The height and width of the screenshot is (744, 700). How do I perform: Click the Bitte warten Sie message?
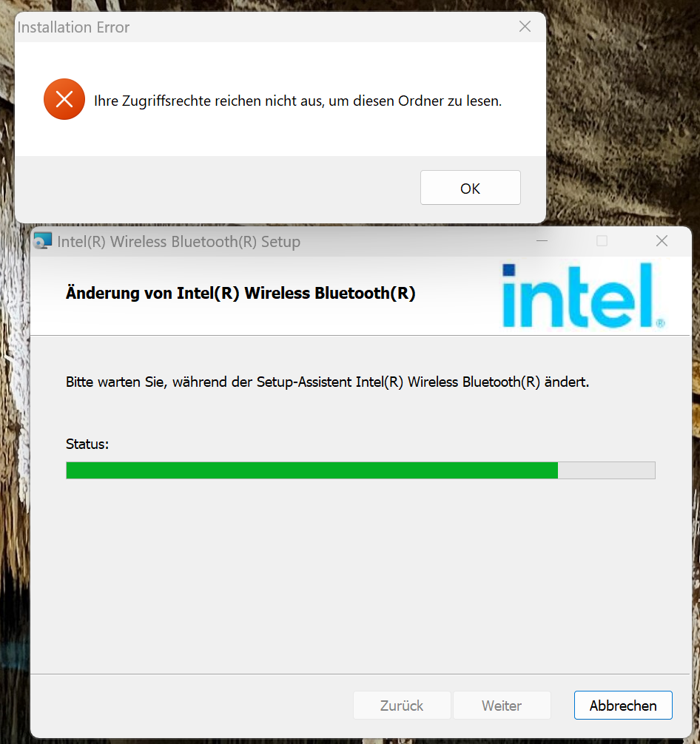tap(327, 382)
